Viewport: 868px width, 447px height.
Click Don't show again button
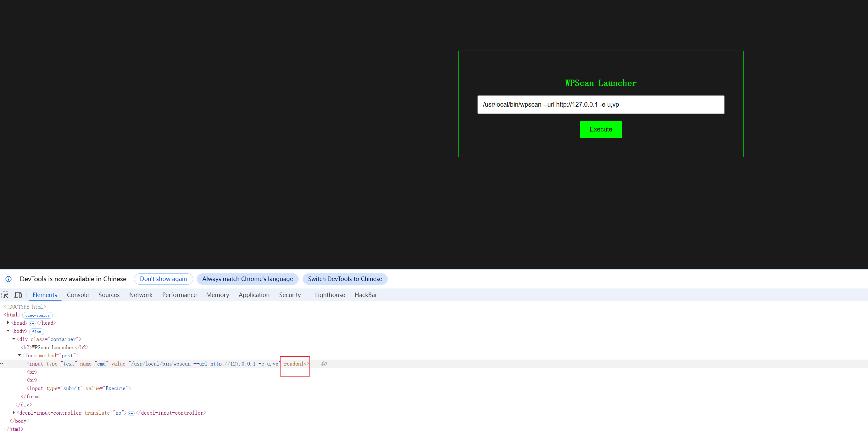coord(164,279)
